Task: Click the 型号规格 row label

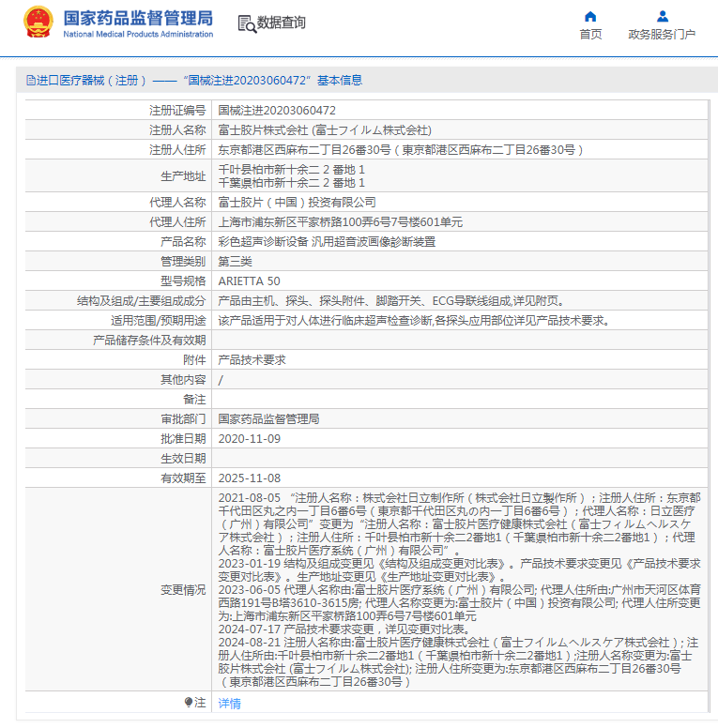Action: click(183, 281)
